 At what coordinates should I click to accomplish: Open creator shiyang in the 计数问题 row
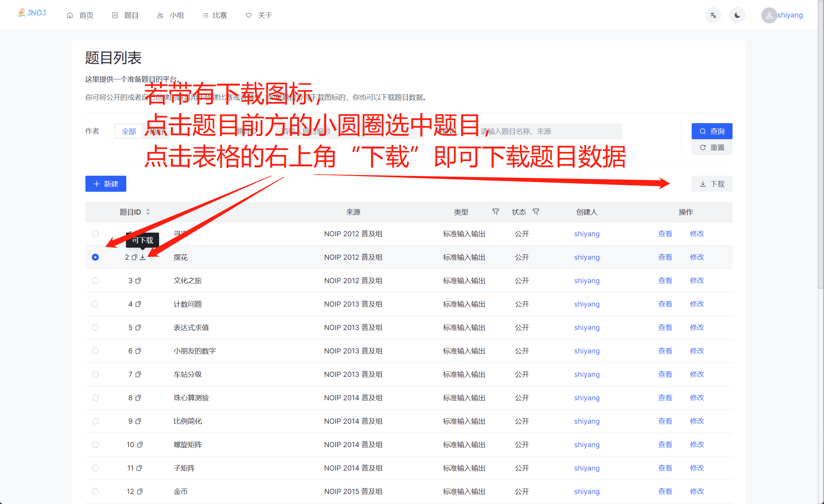coord(587,304)
